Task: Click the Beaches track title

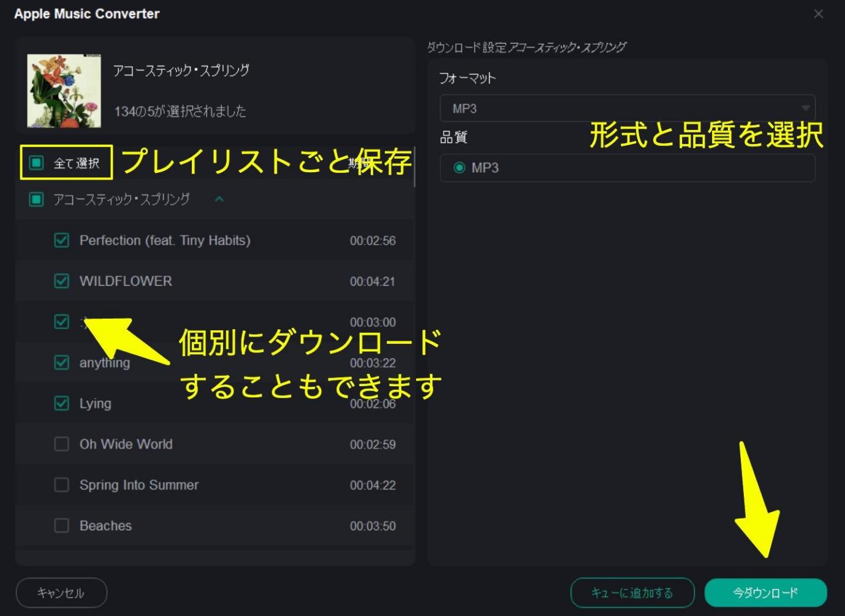Action: 105,526
